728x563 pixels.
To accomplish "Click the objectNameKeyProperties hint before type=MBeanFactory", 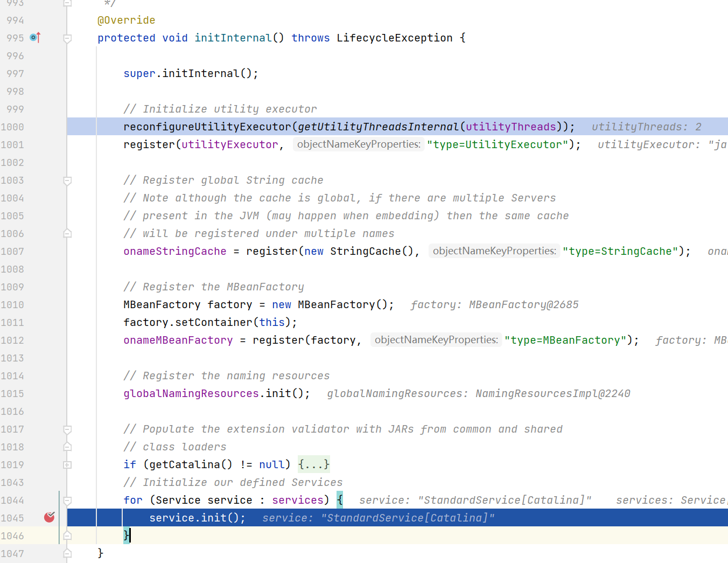I will pos(436,340).
